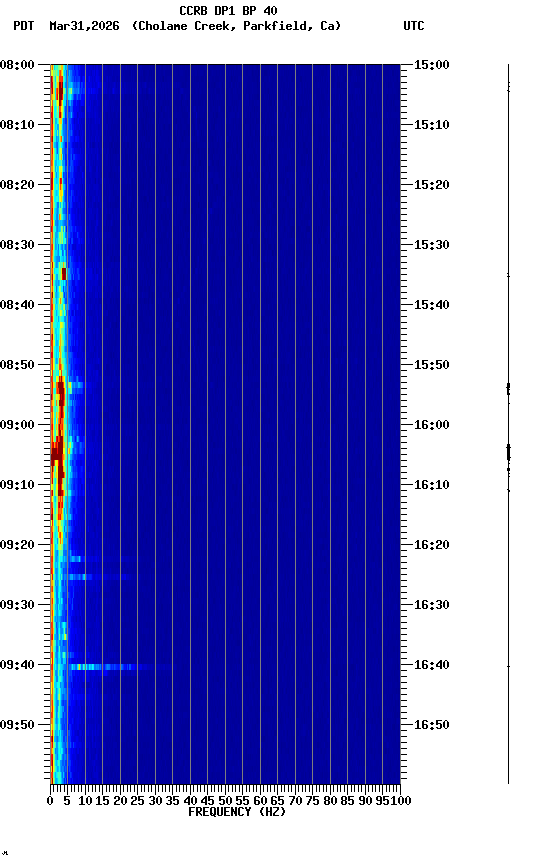Click the location label Cholame Creek, Parkfield, Ca
552x864 pixels.
point(236,26)
